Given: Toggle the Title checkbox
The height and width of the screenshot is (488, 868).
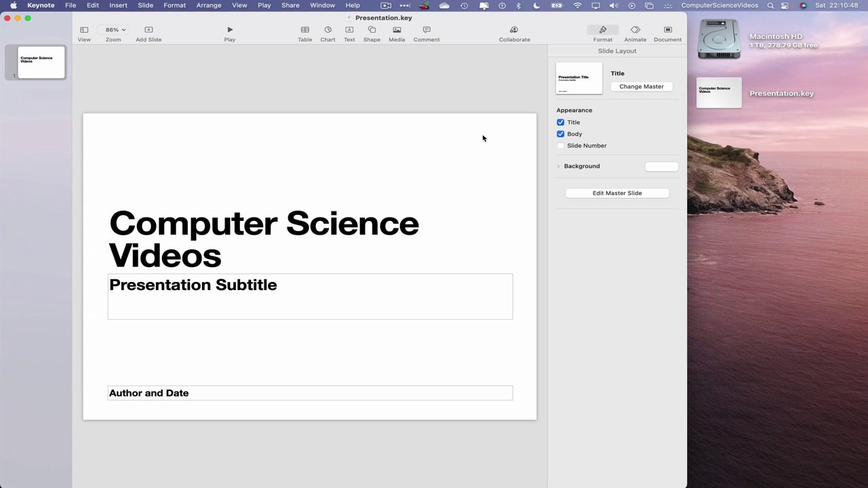Looking at the screenshot, I should (560, 122).
